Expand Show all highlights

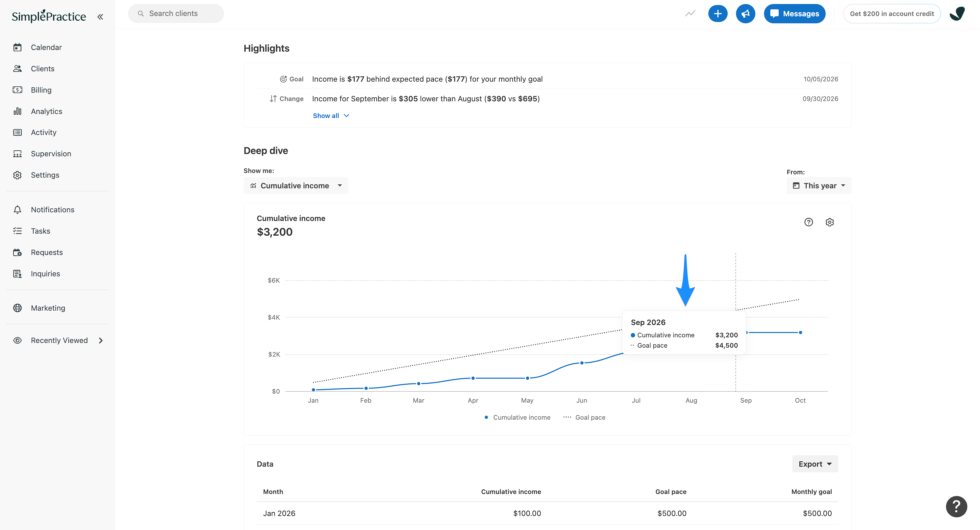(x=331, y=116)
